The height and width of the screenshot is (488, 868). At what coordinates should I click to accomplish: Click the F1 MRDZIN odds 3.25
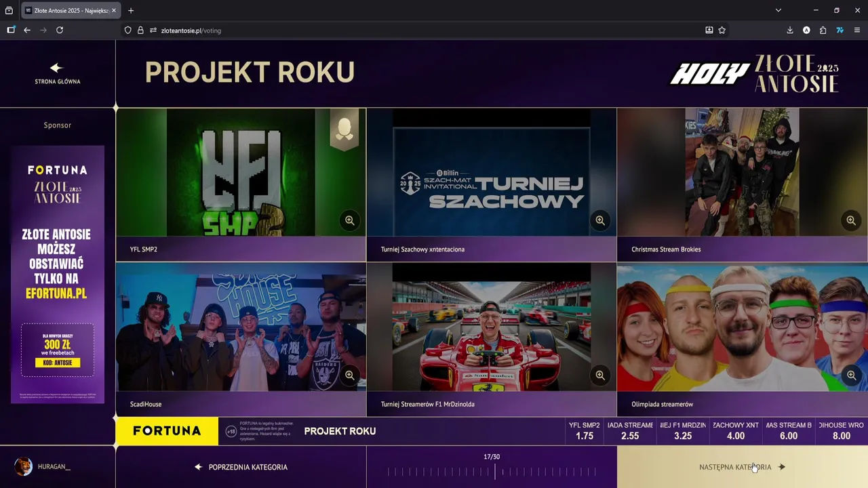[683, 431]
